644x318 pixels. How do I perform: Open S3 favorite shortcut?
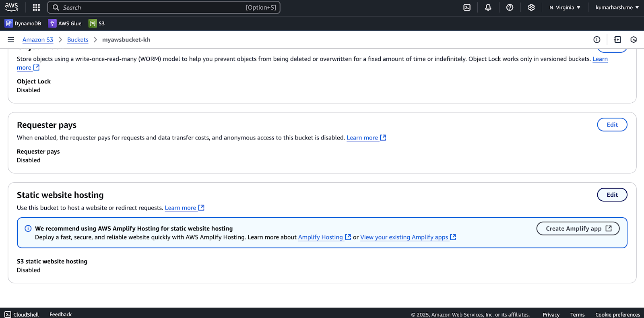click(x=97, y=23)
